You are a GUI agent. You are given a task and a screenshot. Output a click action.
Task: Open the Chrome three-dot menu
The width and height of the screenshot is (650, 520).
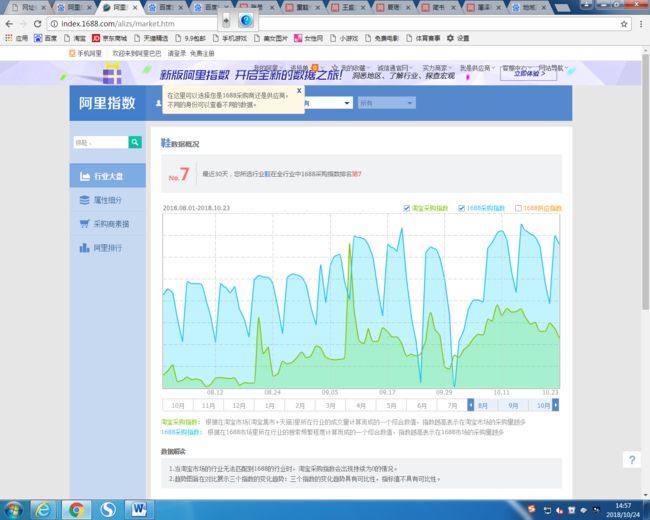[x=641, y=24]
